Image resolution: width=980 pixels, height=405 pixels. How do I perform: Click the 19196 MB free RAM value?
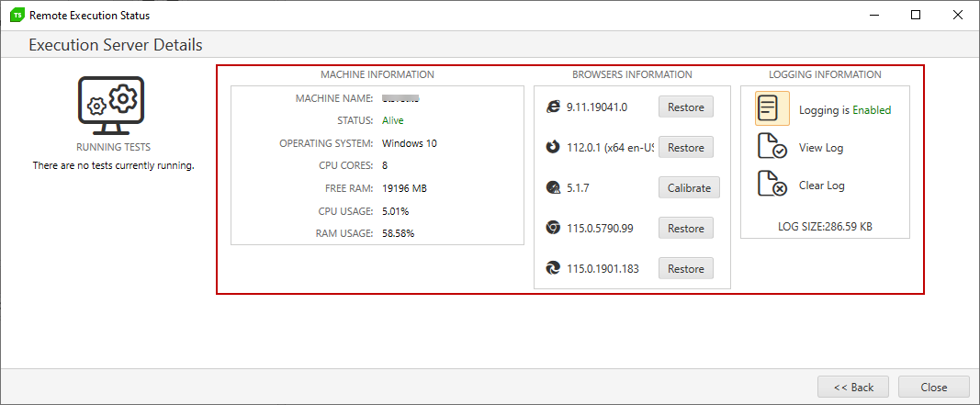pos(404,188)
